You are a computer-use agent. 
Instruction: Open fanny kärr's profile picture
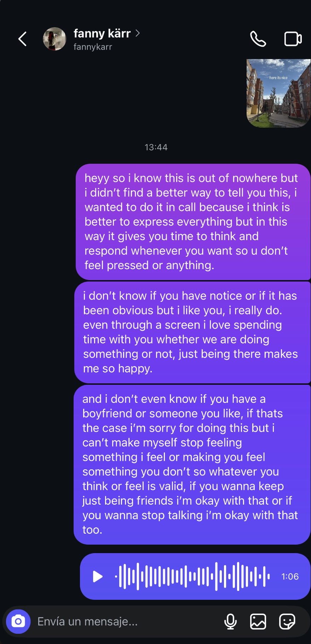point(54,39)
